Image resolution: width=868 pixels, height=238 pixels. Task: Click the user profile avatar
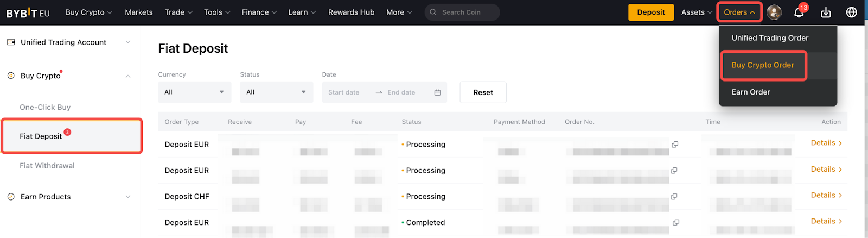[x=774, y=12]
